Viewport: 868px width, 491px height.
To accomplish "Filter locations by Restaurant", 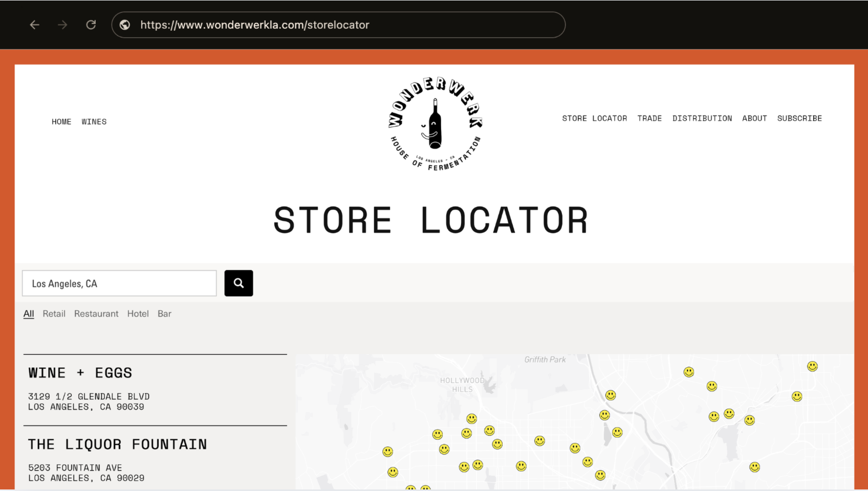I will 96,314.
